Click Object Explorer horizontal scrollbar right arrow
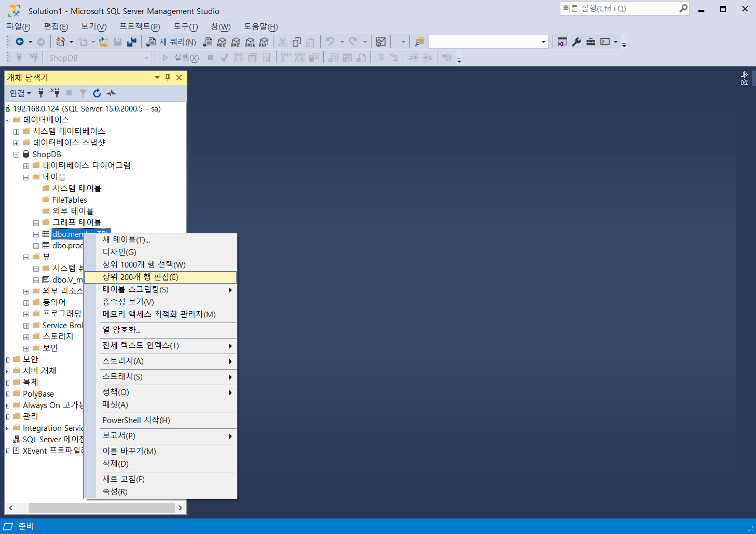756x534 pixels. click(180, 508)
